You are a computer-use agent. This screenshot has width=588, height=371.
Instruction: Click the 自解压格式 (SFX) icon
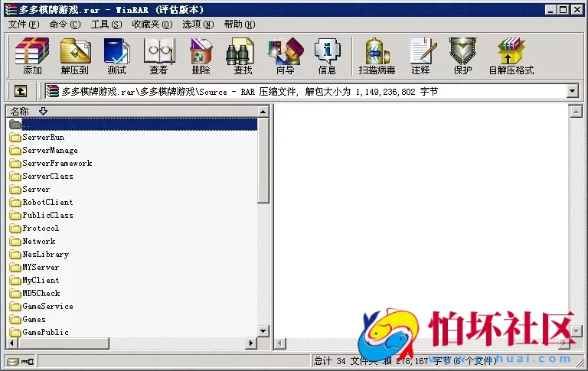(x=511, y=56)
